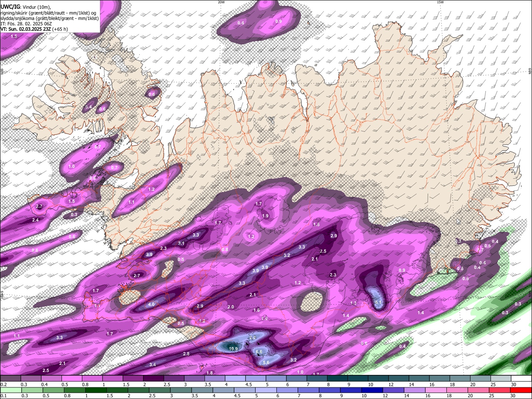Pick the darkest purple upper legend swatch at 2
Viewport: 532px width, 399px height.
pyautogui.click(x=153, y=379)
